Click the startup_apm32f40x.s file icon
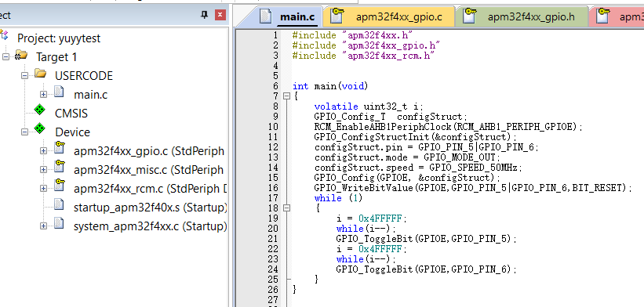 click(x=59, y=204)
